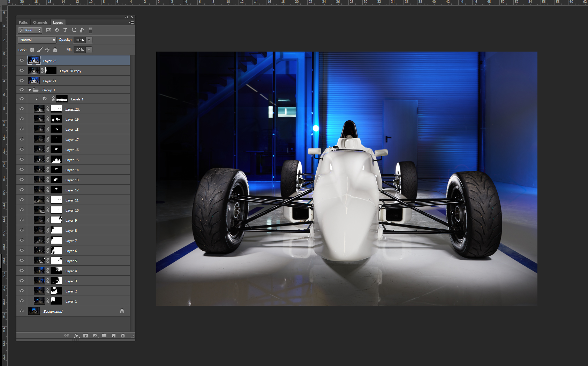The width and height of the screenshot is (588, 366).
Task: Link the selected layers
Action: [x=67, y=335]
